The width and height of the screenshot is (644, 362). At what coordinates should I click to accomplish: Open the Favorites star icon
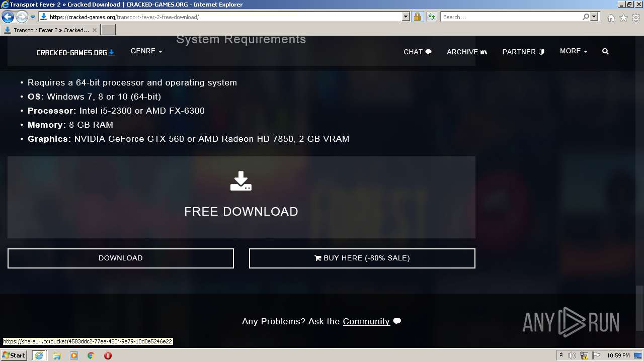tap(623, 18)
